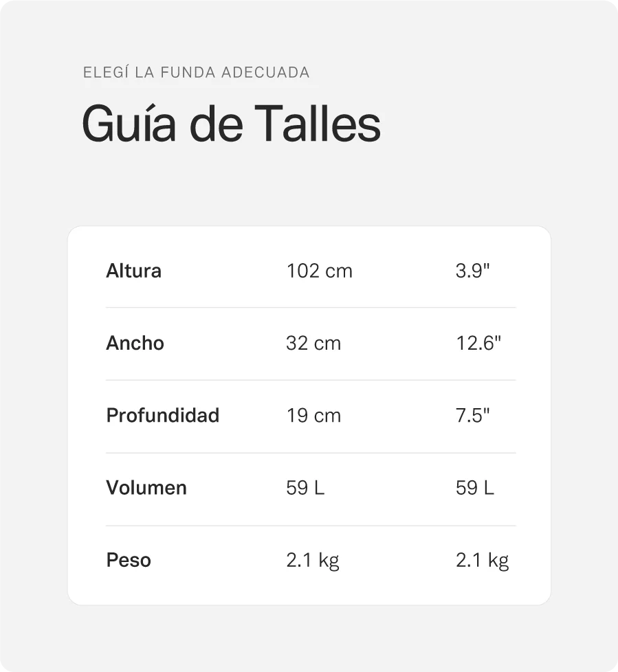Click the divider line between Profundidad and Volumen

pyautogui.click(x=311, y=453)
